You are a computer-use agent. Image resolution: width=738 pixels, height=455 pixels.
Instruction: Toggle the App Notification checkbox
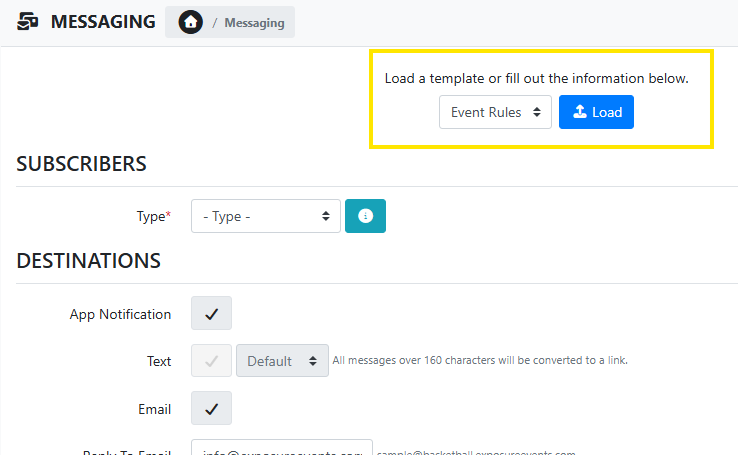211,313
